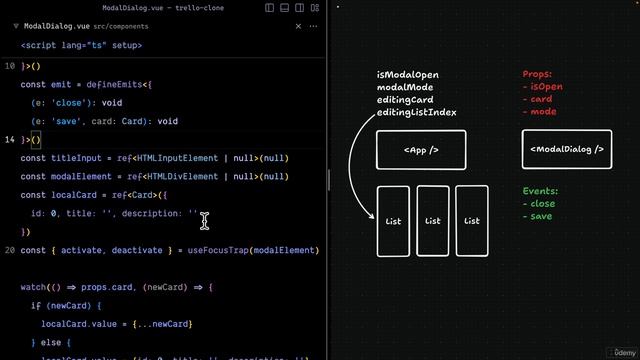Click modalElement variable declaration
640x360 pixels.
pos(81,176)
